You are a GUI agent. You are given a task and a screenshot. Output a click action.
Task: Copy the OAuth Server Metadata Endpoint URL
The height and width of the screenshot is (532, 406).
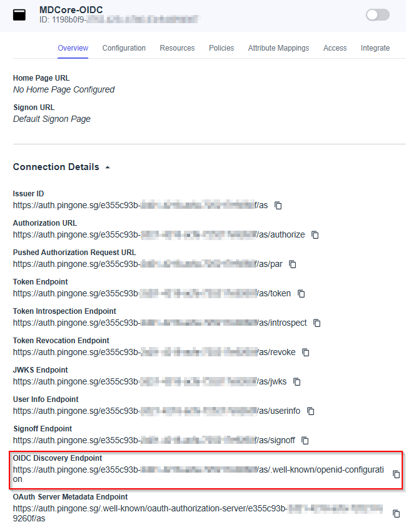point(396,513)
